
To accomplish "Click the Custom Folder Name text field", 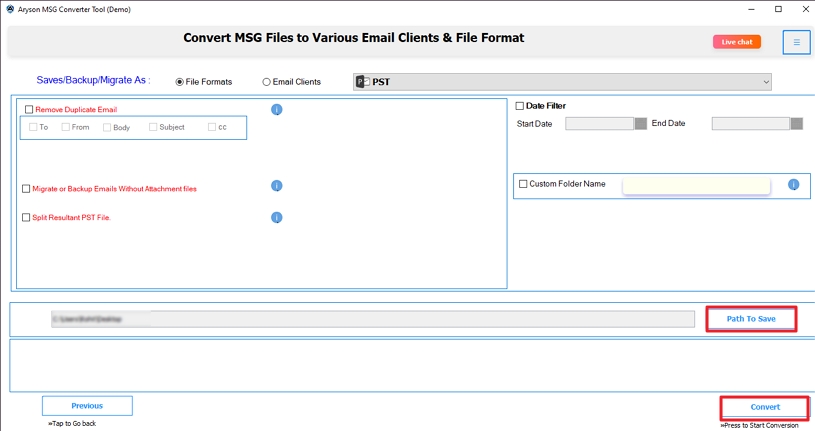I will tap(696, 186).
